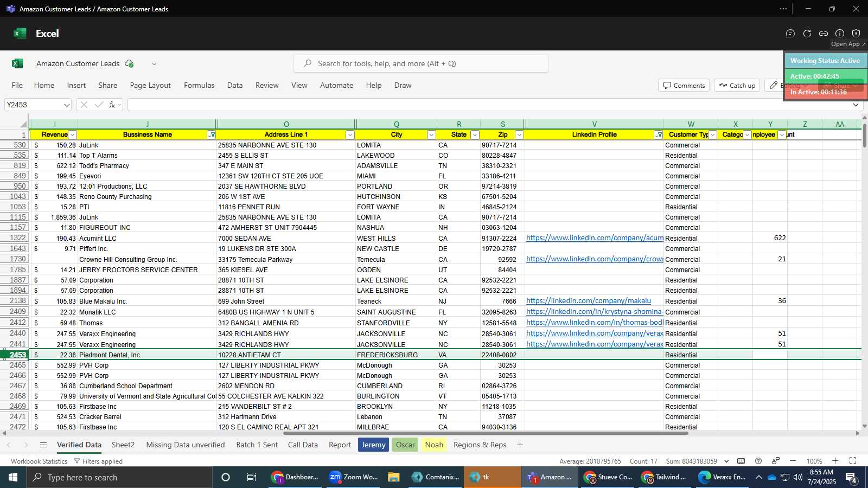
Task: Switch to the Regions & Reps sheet
Action: 480,445
